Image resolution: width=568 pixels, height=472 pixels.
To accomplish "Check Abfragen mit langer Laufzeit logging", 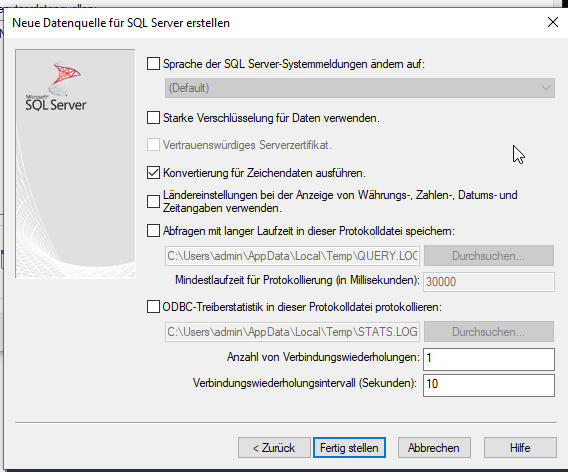I will [153, 231].
